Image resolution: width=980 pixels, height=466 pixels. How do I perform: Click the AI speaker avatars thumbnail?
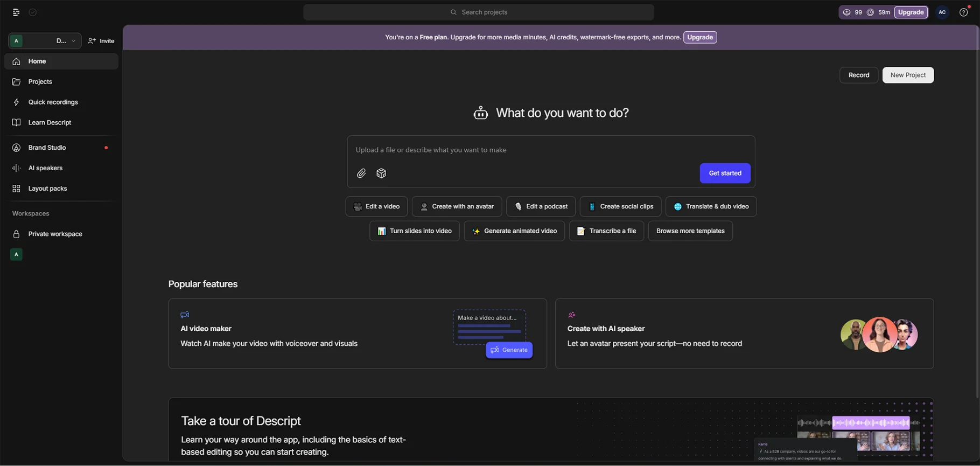[879, 335]
